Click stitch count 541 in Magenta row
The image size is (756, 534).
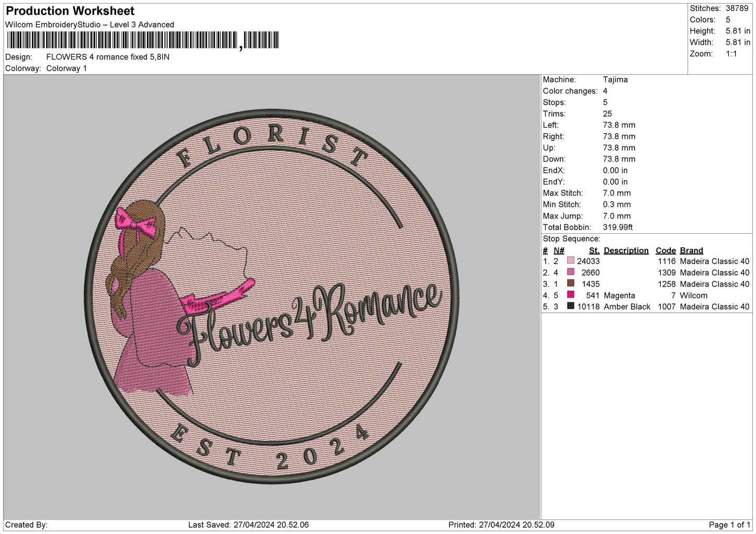tap(593, 296)
